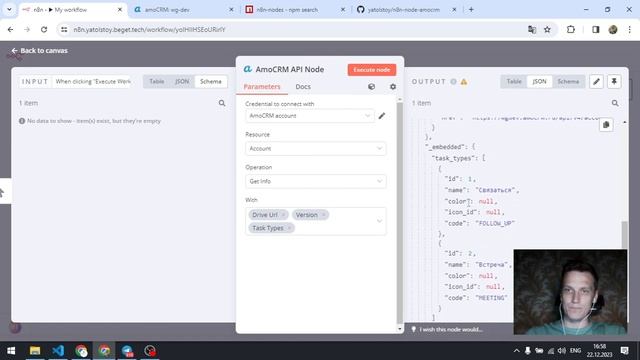Open volume control in system tray
The width and height of the screenshot is (640, 360).
(x=562, y=351)
